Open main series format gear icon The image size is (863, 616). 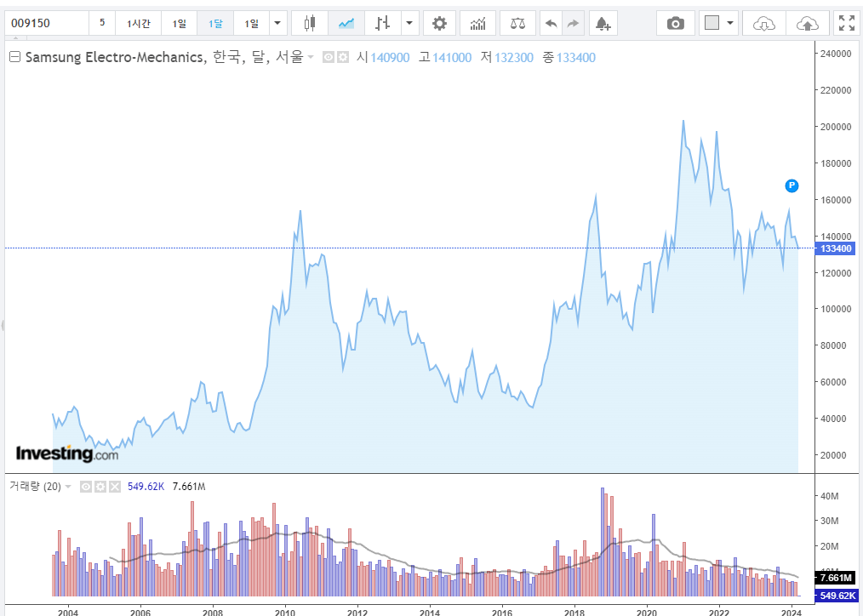coord(343,57)
